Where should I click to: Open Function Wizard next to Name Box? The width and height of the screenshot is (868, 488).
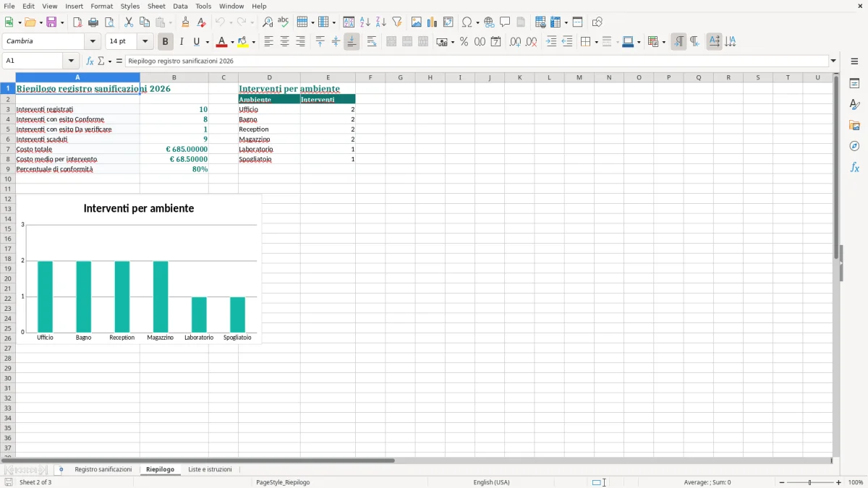pos(90,61)
